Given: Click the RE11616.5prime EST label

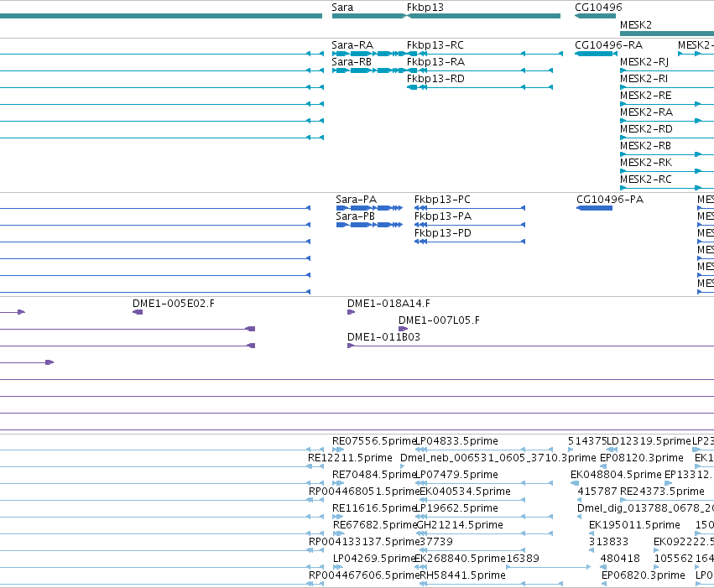Looking at the screenshot, I should click(373, 508).
